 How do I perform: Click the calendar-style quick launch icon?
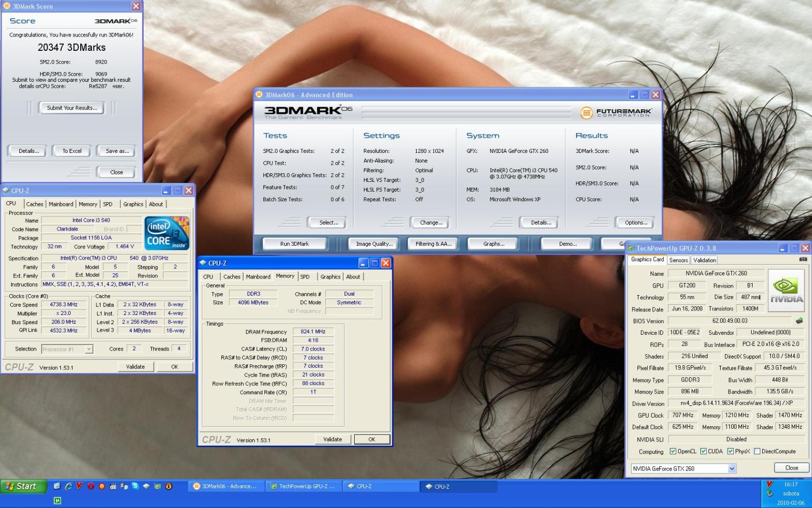pos(113,486)
